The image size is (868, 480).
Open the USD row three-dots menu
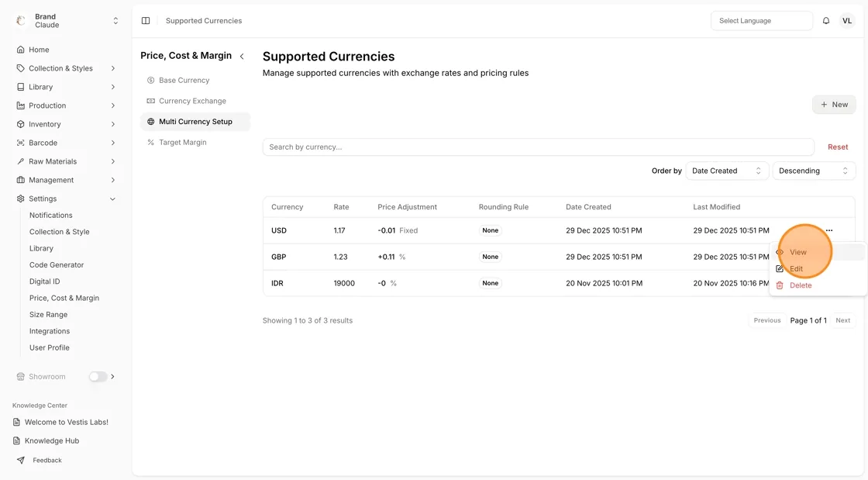pos(828,230)
